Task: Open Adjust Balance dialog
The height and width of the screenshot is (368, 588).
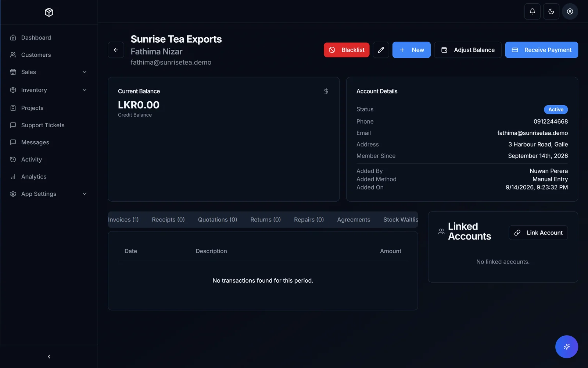Action: [467, 50]
